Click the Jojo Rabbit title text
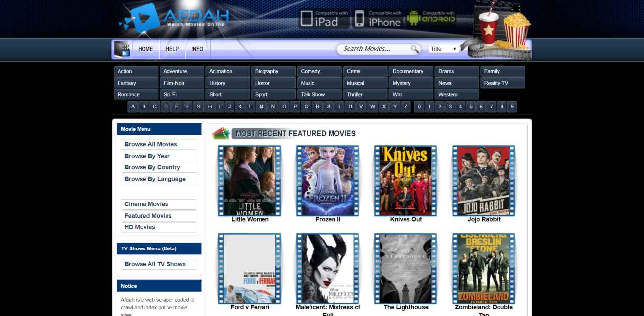The image size is (644, 316). (x=484, y=220)
